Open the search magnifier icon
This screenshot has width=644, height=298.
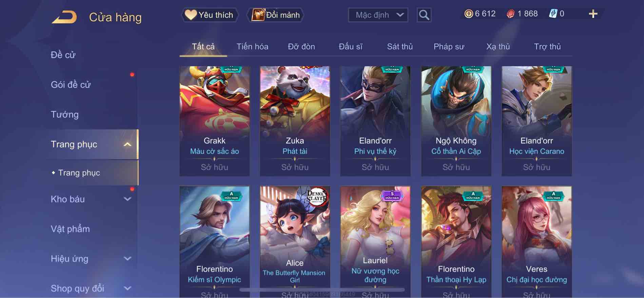point(424,15)
